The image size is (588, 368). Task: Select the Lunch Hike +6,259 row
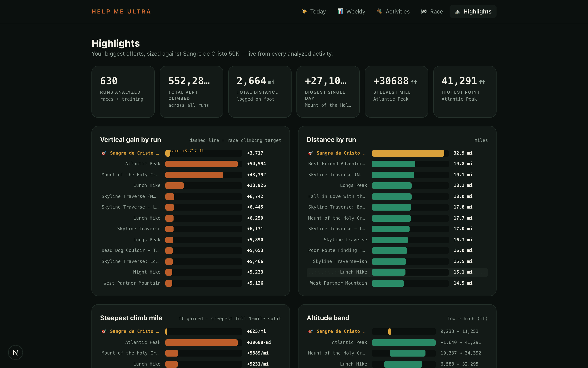pyautogui.click(x=190, y=218)
